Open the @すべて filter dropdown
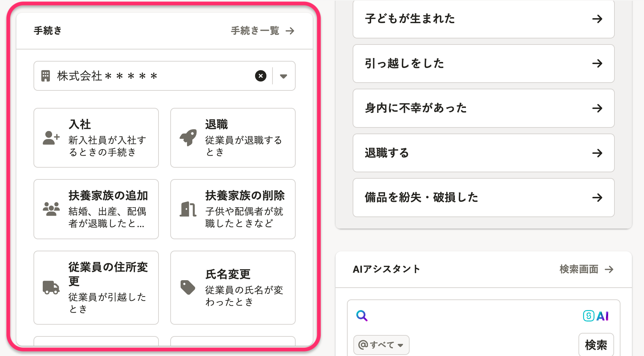The width and height of the screenshot is (644, 356). [381, 345]
